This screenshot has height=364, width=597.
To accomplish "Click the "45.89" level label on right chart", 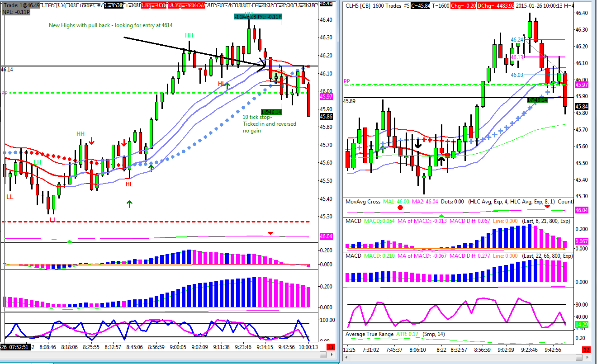I will [350, 101].
